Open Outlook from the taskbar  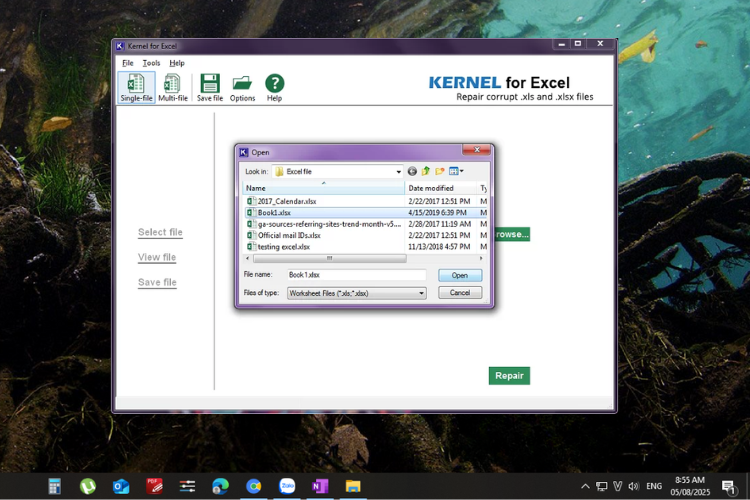click(121, 487)
